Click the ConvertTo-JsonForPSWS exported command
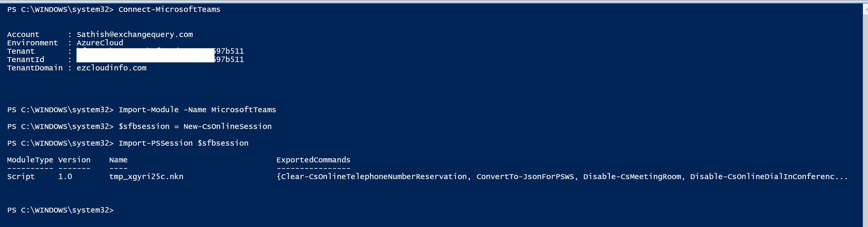Image resolution: width=868 pixels, height=227 pixels. [x=525, y=177]
